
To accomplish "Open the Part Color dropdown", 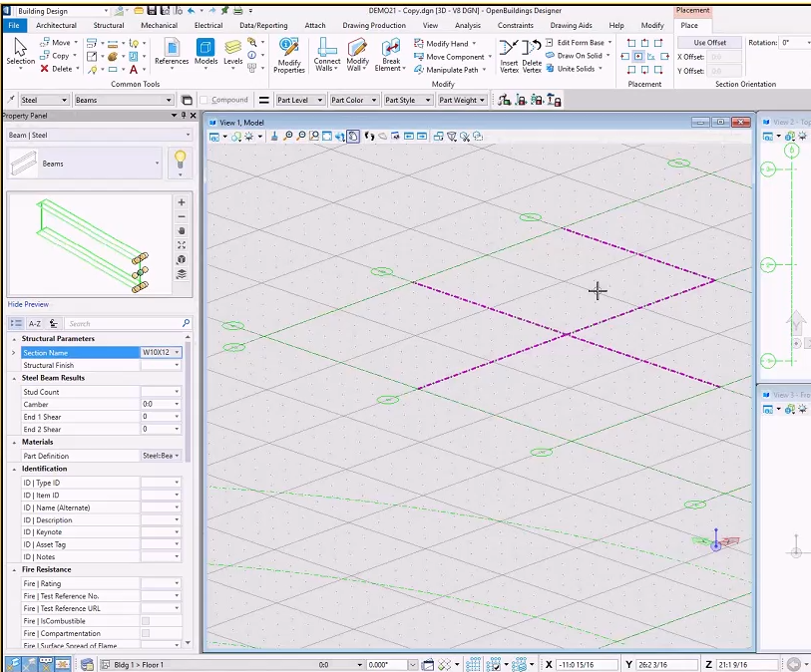I will pos(354,100).
